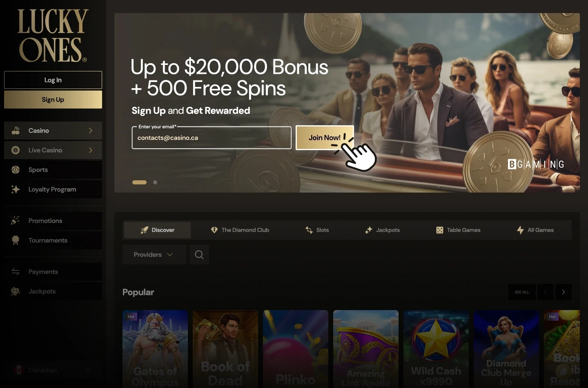Select the second banner slide dot
588x388 pixels.
pyautogui.click(x=155, y=182)
